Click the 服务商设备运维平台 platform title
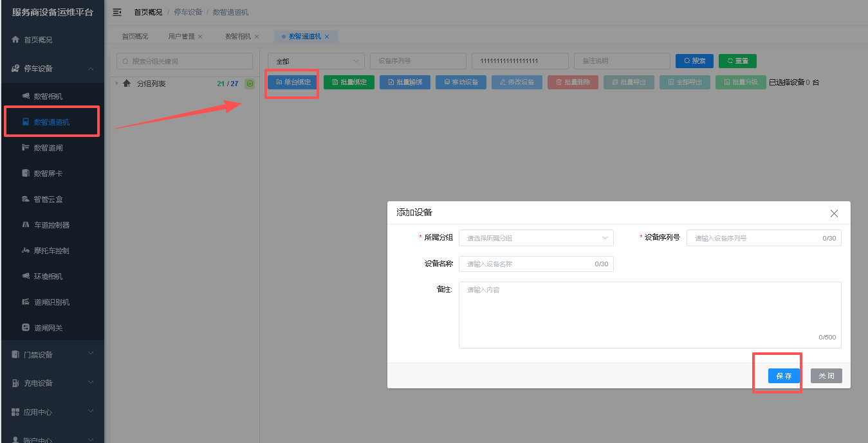 click(x=52, y=12)
